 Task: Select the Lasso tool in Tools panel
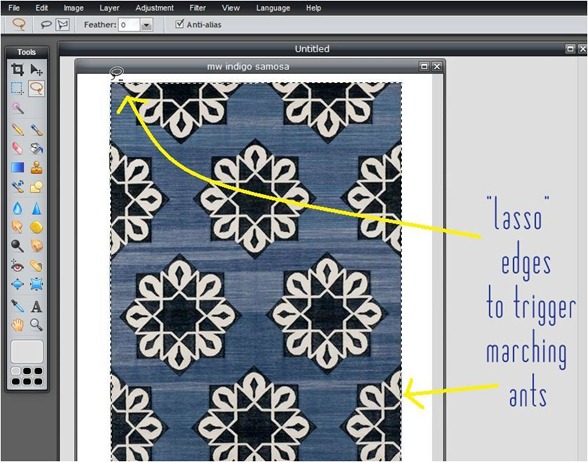pos(36,88)
